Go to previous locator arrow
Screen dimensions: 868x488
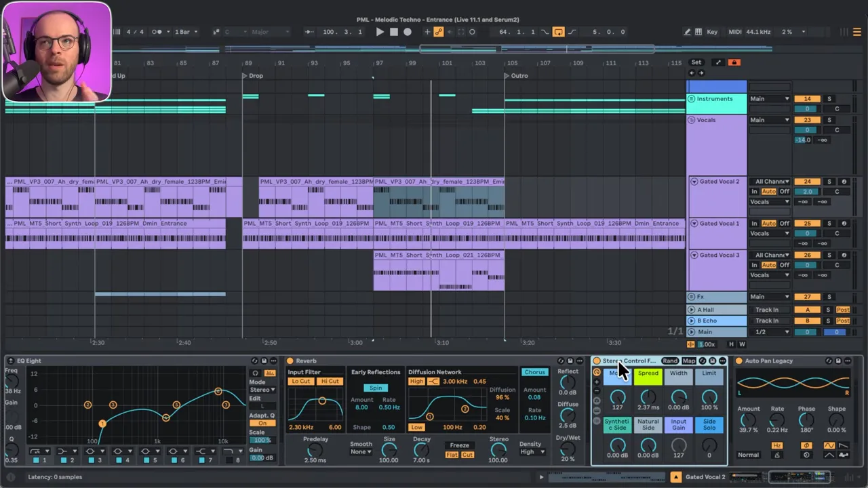click(692, 73)
